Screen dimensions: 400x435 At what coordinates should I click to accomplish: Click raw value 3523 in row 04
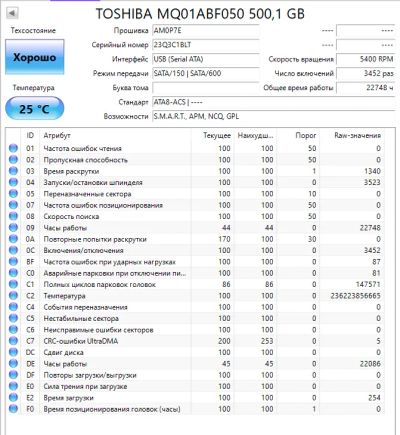[372, 182]
